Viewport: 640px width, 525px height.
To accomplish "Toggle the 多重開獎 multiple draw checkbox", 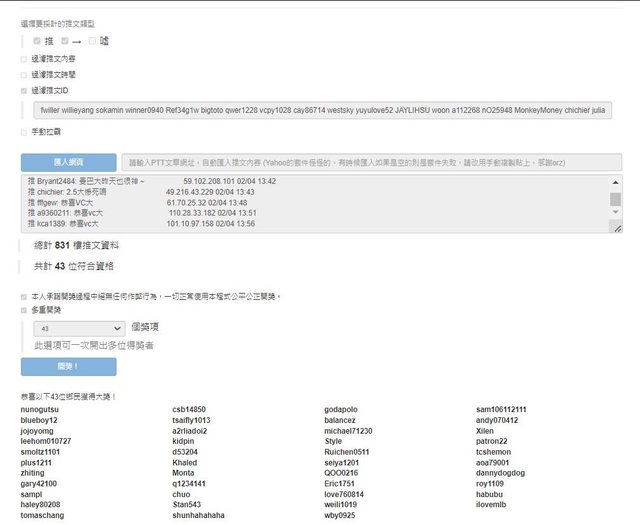I will coord(25,311).
